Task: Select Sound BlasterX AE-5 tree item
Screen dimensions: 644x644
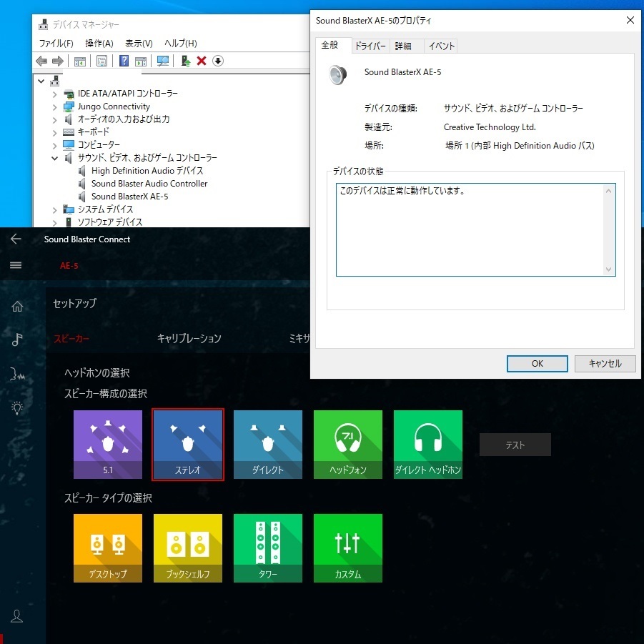Action: pos(130,197)
